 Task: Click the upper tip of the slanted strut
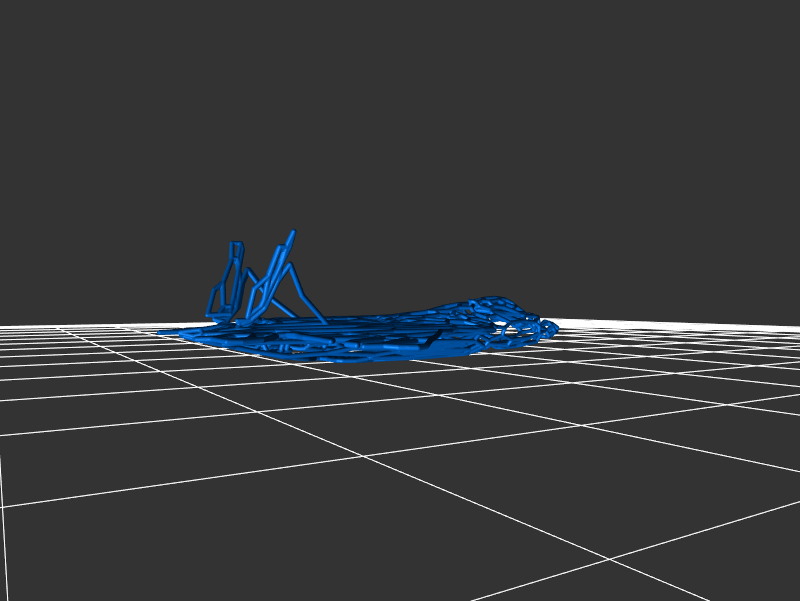[x=293, y=232]
